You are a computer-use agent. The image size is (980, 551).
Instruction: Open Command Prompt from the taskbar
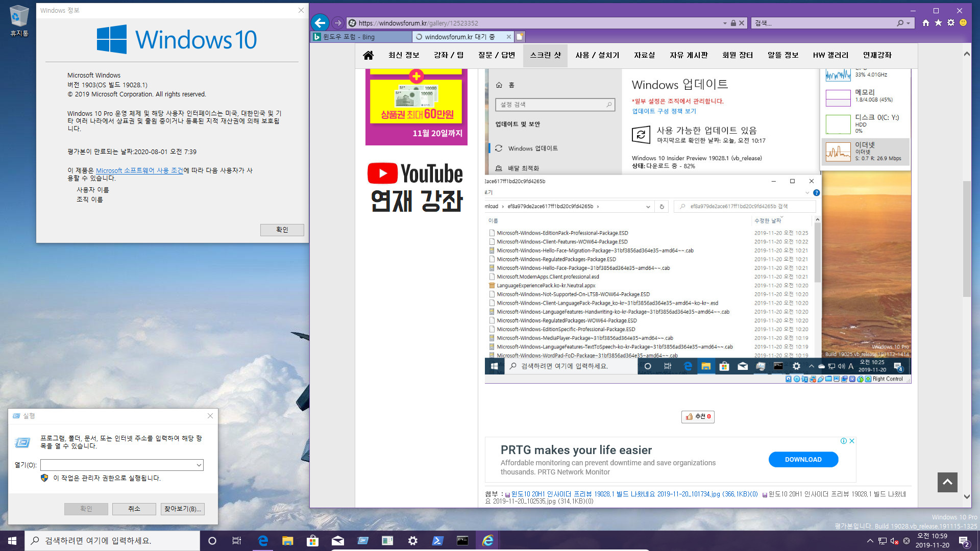click(x=462, y=541)
